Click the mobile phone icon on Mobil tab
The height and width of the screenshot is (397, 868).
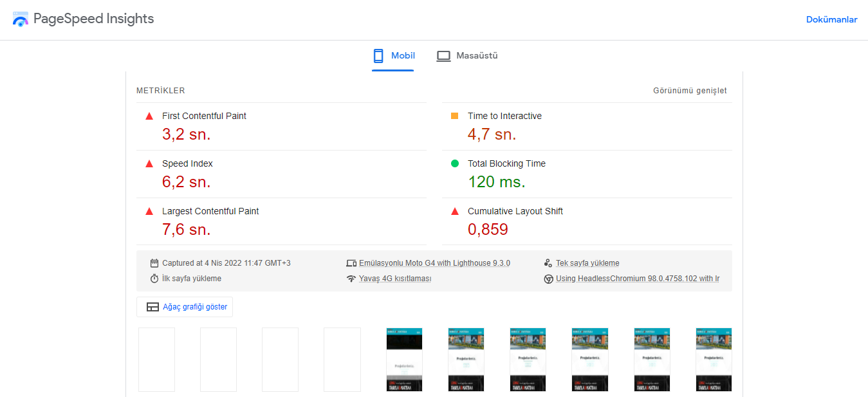coord(377,55)
